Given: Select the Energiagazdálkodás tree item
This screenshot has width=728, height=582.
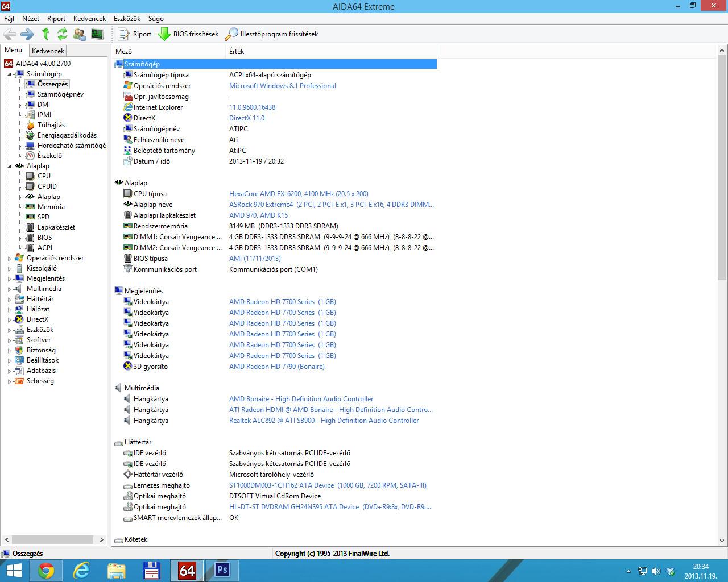Looking at the screenshot, I should 67,135.
